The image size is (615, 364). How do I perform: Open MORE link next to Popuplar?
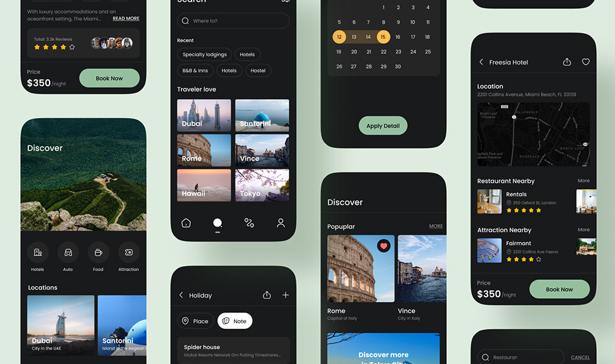(x=436, y=227)
